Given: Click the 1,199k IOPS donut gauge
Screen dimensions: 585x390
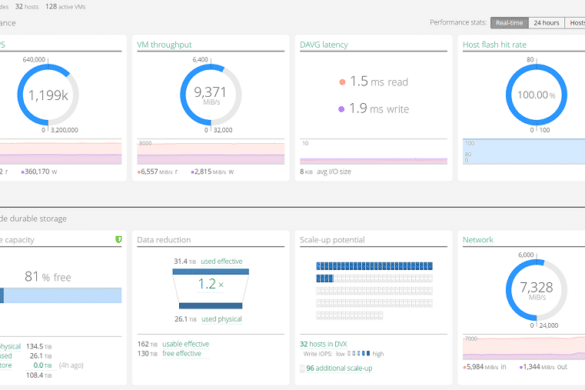Looking at the screenshot, I should tap(48, 95).
